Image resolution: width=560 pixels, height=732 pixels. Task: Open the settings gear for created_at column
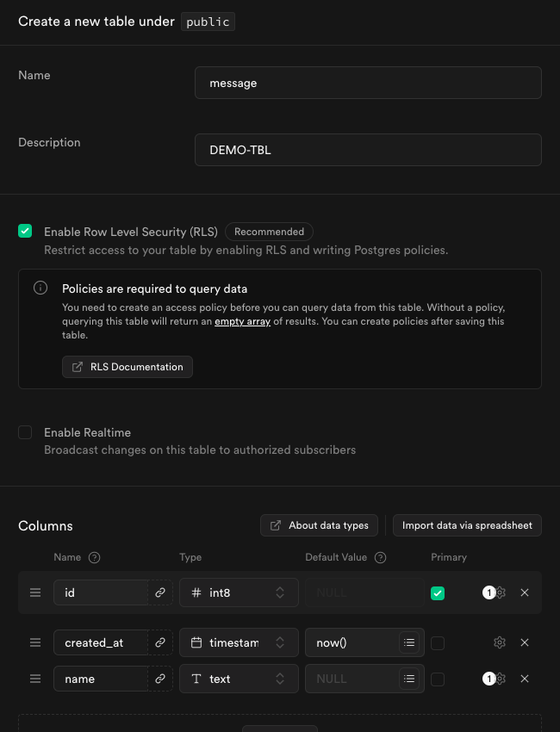(500, 642)
